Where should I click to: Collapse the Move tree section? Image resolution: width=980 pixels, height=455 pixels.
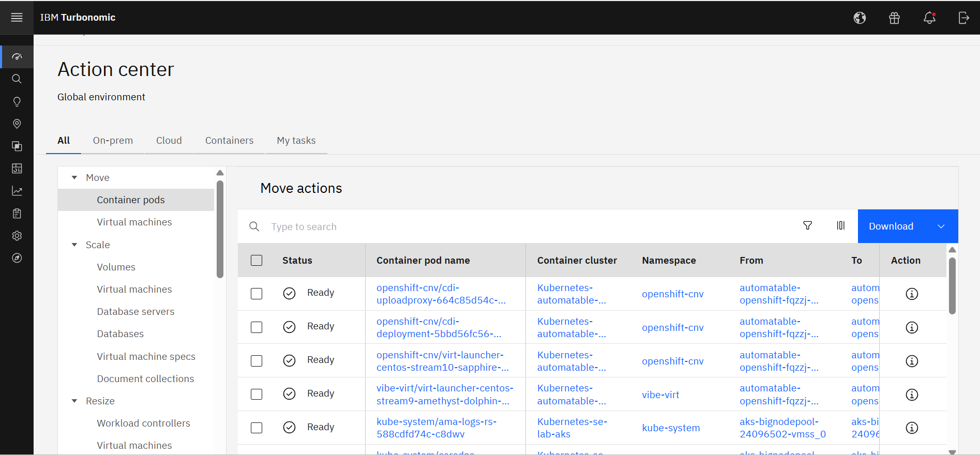(x=74, y=178)
